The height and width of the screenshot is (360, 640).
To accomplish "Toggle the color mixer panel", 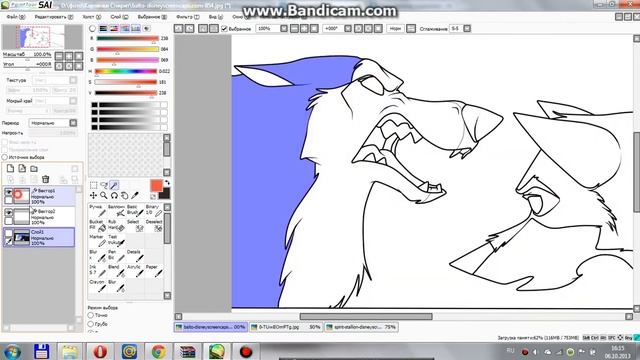I will click(124, 28).
